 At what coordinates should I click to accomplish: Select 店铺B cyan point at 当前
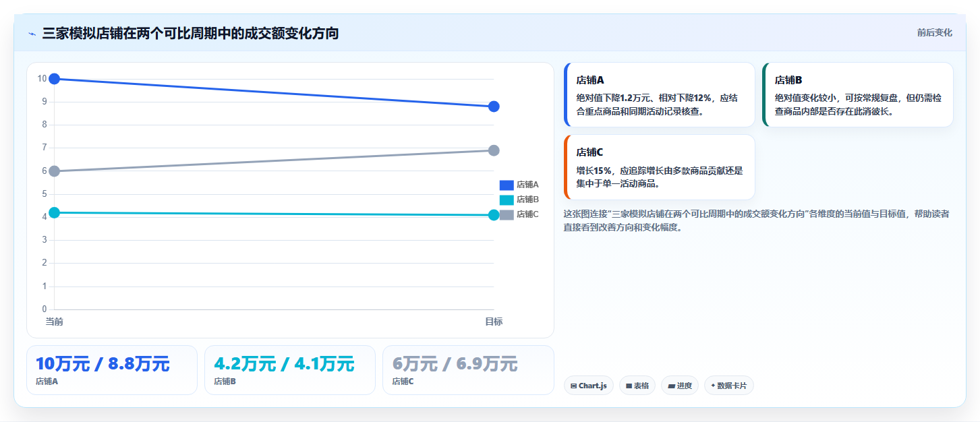click(55, 212)
